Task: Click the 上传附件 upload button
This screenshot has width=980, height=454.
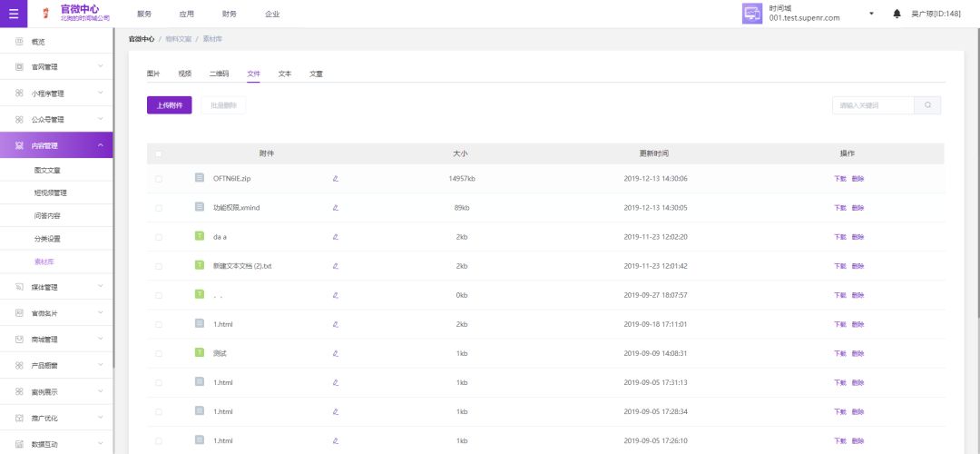Action: click(x=169, y=105)
